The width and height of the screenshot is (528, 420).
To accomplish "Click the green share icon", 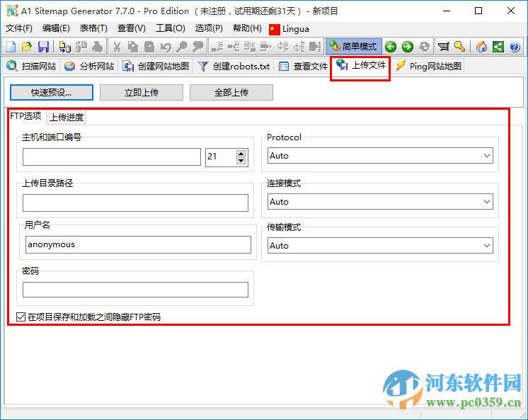I will [498, 47].
